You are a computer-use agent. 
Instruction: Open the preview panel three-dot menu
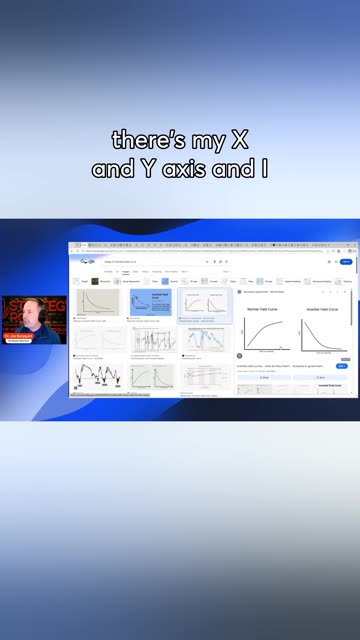pos(338,292)
